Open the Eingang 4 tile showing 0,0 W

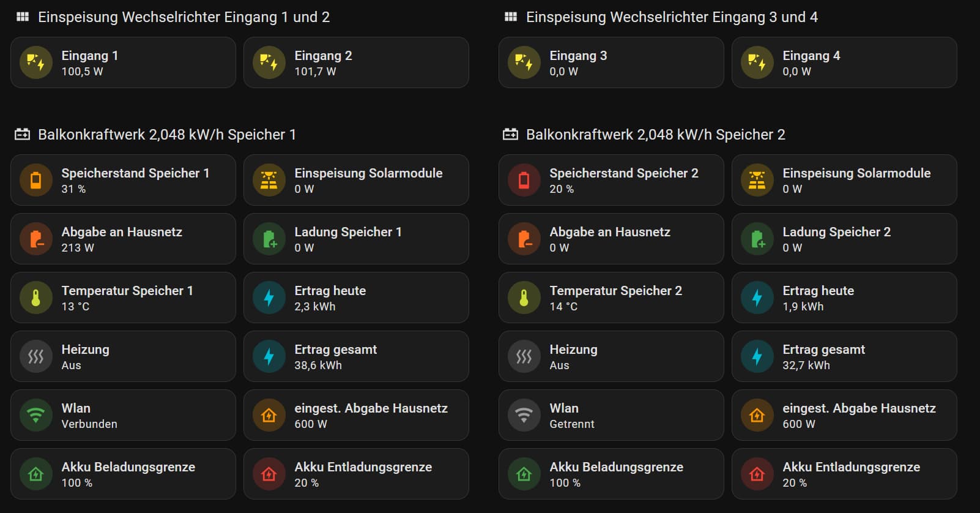[844, 62]
